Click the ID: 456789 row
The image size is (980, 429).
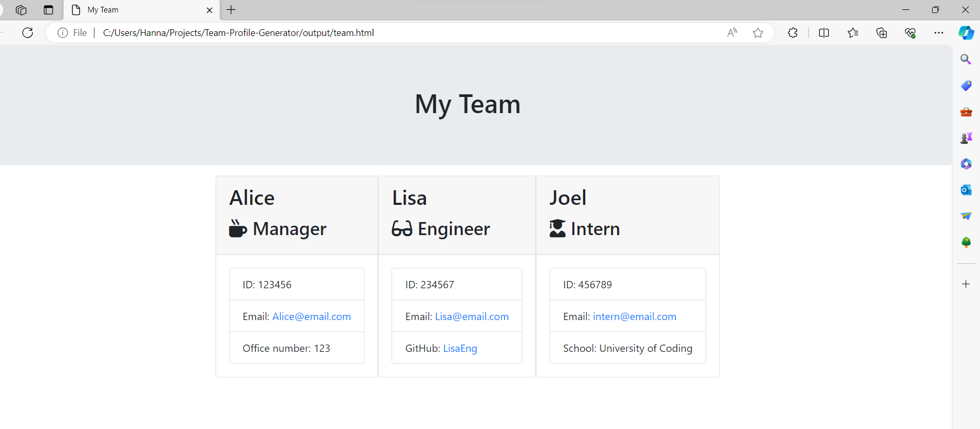point(627,284)
